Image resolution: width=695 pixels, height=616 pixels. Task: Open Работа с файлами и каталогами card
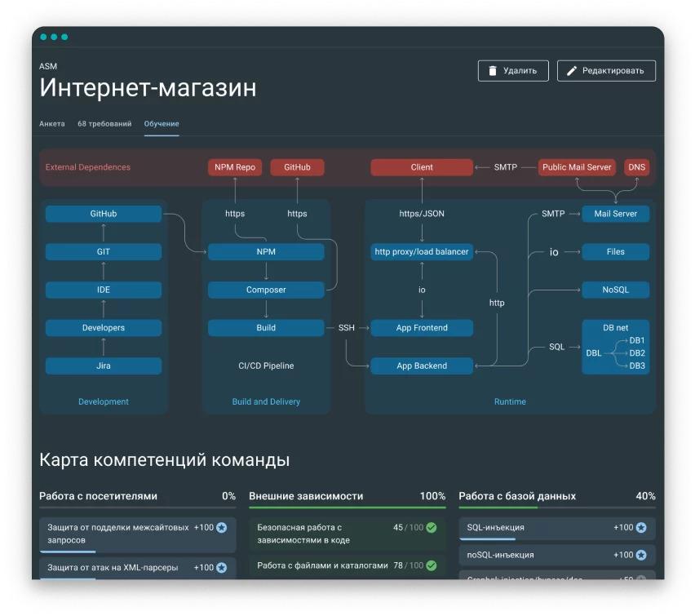347,566
